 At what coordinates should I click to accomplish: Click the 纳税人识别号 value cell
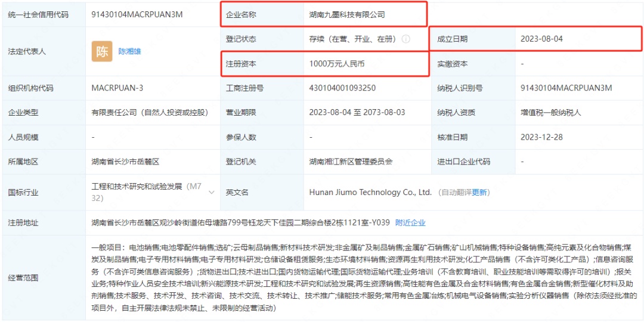coord(566,88)
